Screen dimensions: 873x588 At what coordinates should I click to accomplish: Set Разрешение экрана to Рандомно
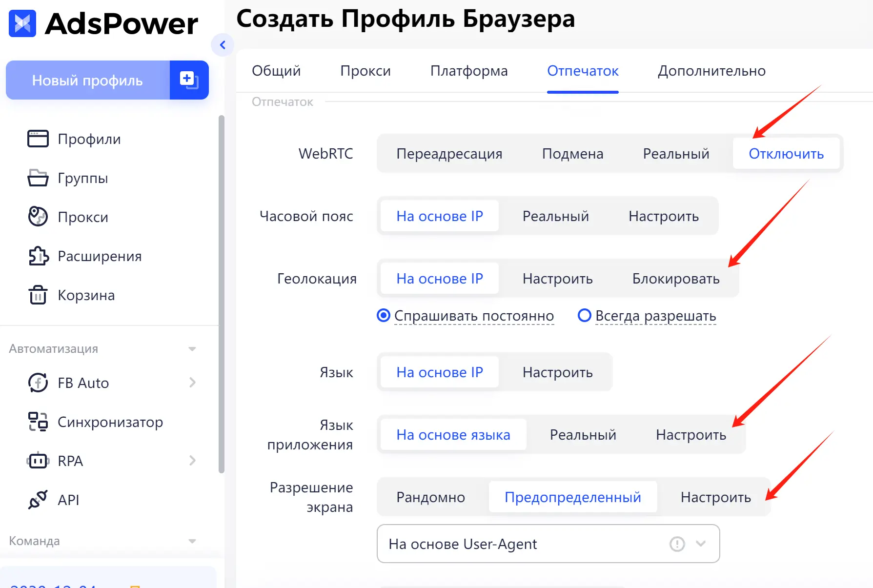pyautogui.click(x=430, y=497)
